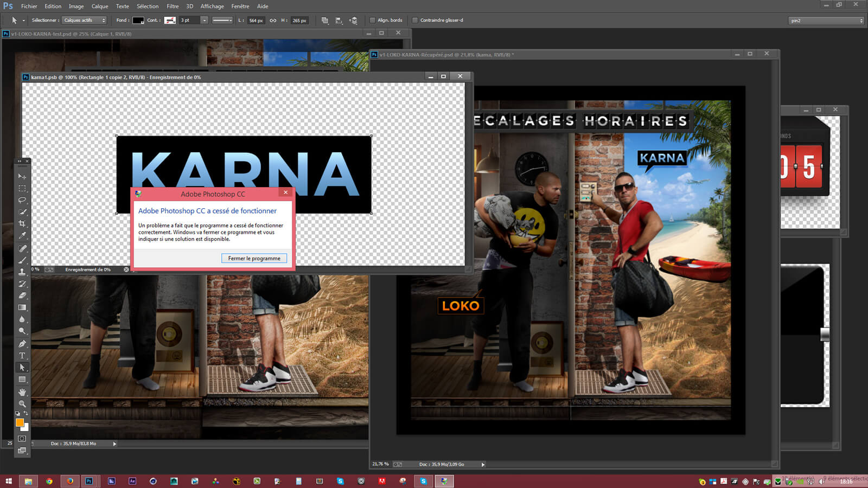The height and width of the screenshot is (488, 868).
Task: Open the path alignment icon in options bar
Action: coord(339,20)
